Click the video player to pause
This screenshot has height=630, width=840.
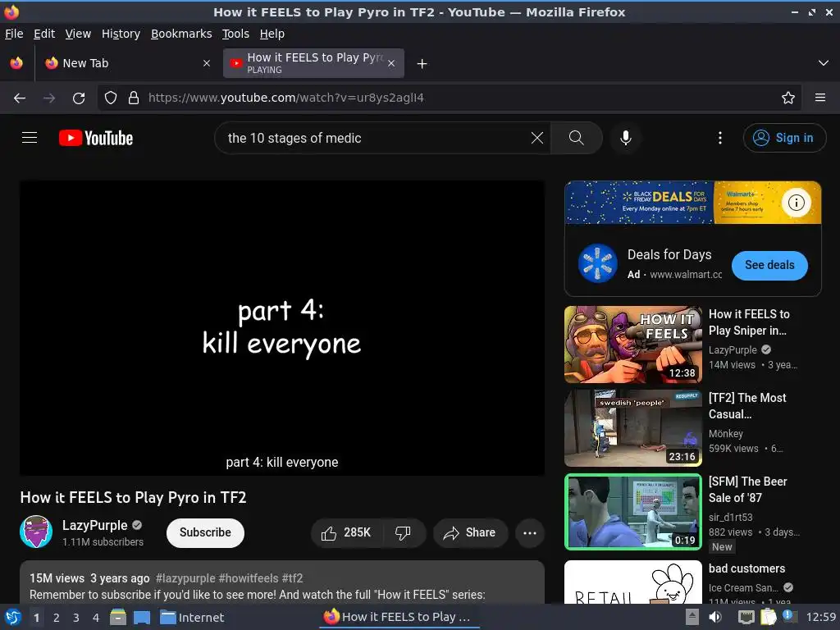pyautogui.click(x=282, y=328)
